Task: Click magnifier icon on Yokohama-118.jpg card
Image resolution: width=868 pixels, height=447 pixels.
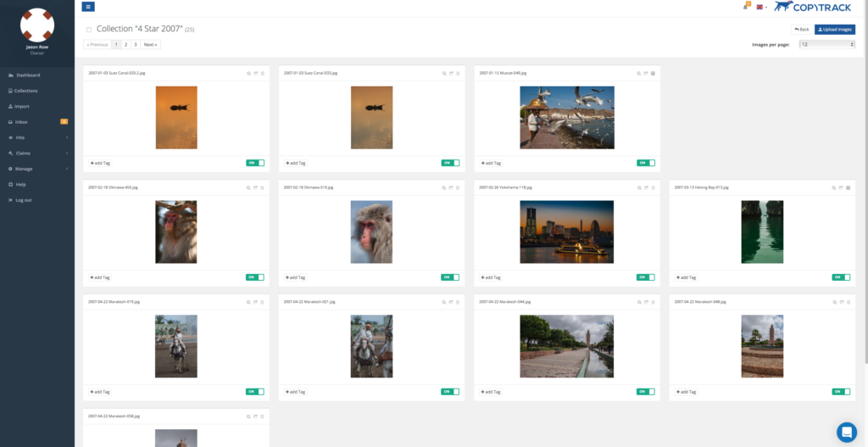Action: click(x=639, y=187)
